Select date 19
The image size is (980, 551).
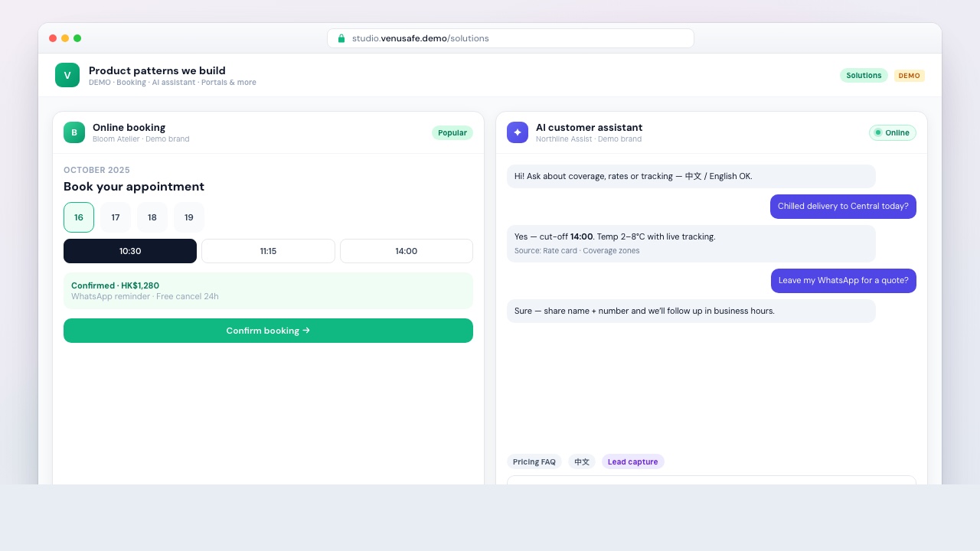point(189,217)
